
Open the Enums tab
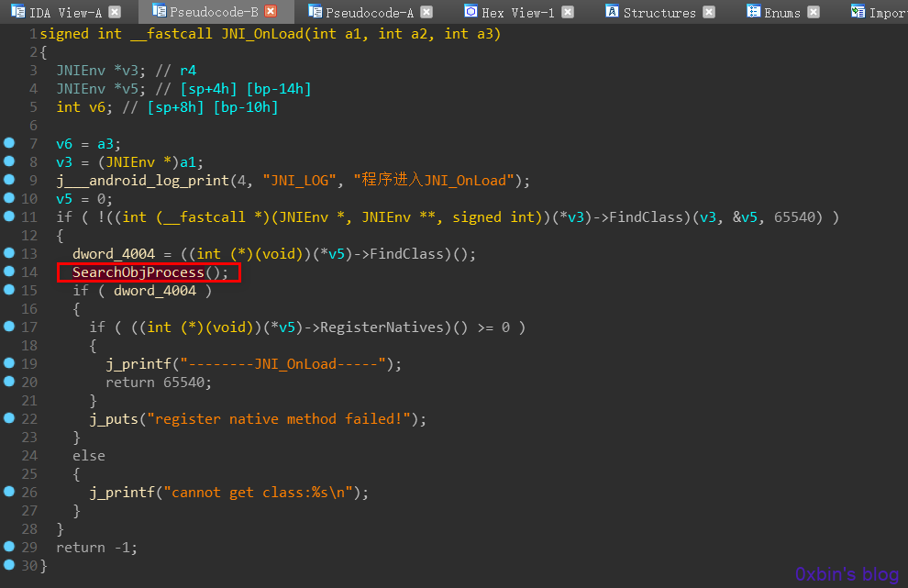781,12
